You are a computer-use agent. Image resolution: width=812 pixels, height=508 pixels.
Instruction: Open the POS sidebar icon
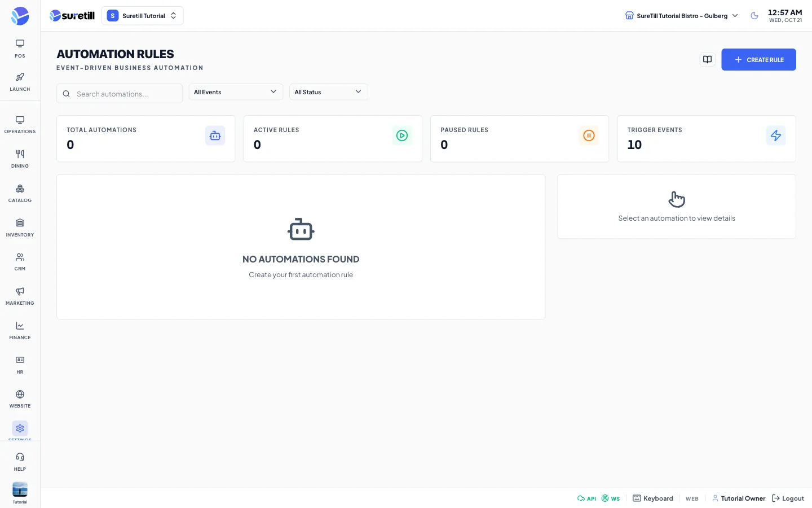click(x=20, y=44)
